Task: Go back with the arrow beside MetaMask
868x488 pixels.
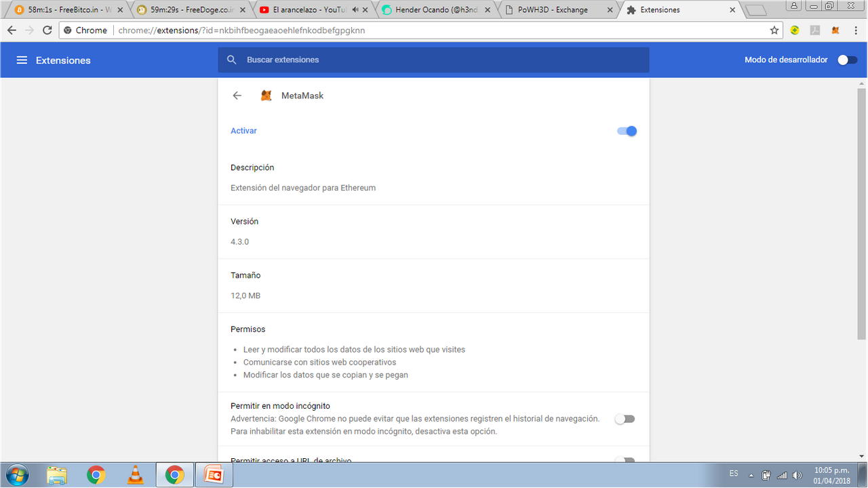Action: [x=237, y=96]
